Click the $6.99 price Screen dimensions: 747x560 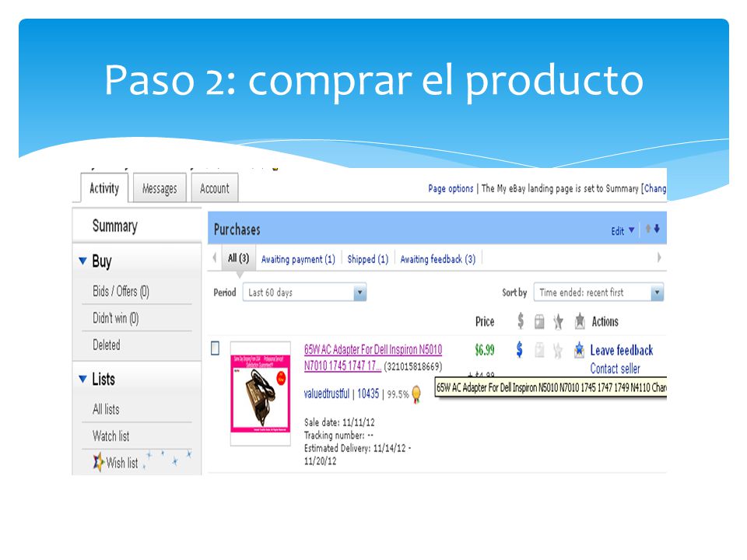pos(485,351)
